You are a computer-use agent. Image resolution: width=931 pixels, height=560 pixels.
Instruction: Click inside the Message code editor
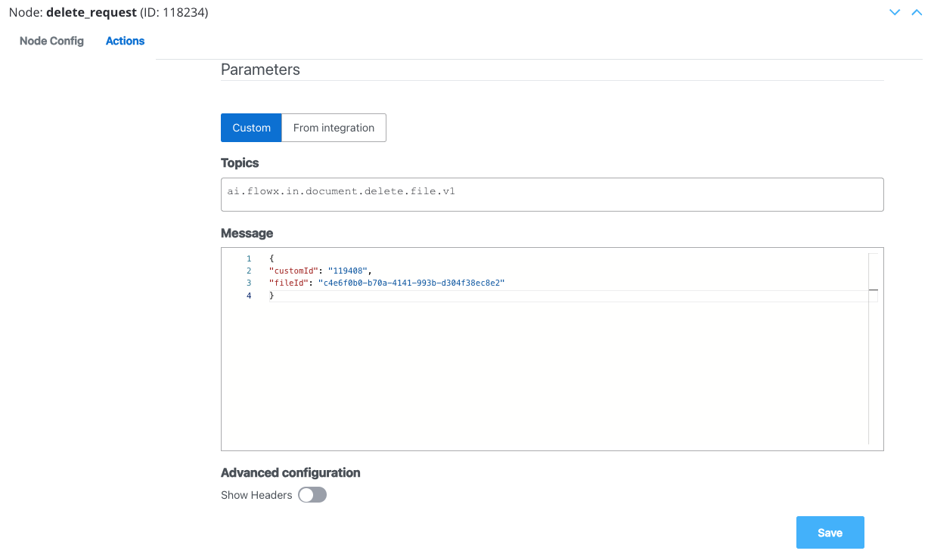(552, 349)
